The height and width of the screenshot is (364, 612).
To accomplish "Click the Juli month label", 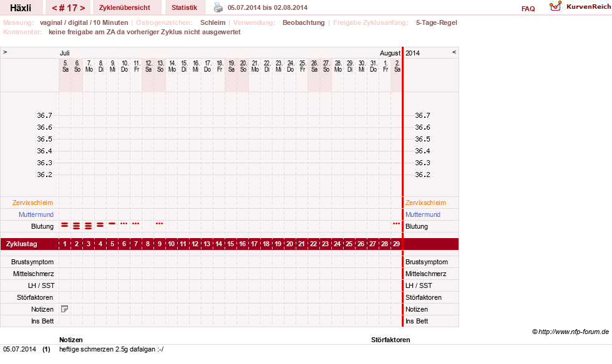I will coord(64,53).
